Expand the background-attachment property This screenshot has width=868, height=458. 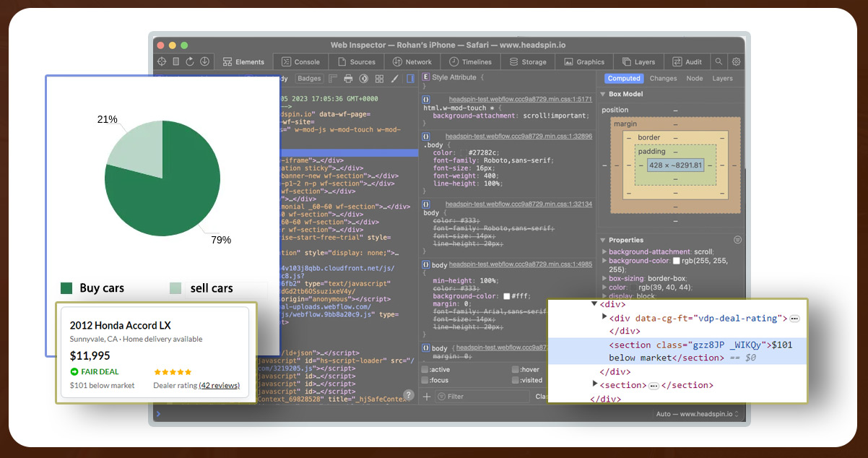click(604, 251)
